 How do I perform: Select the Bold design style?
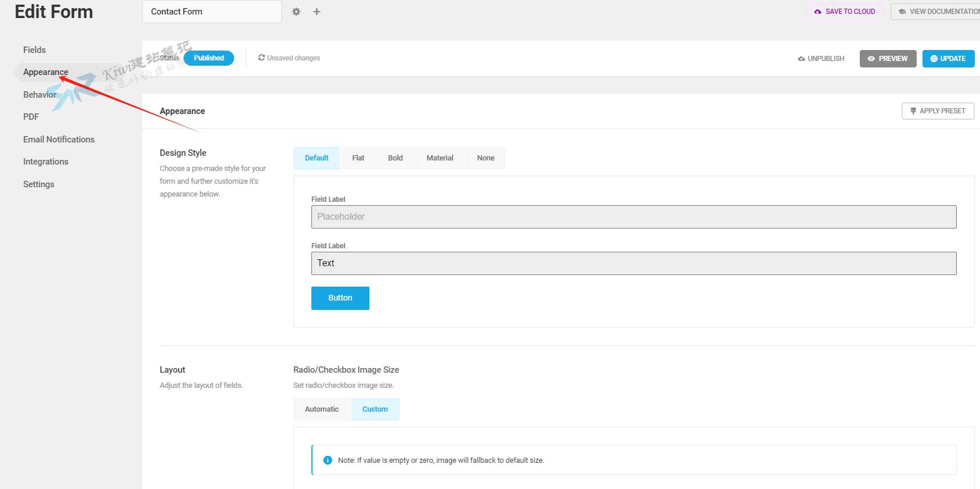tap(395, 158)
